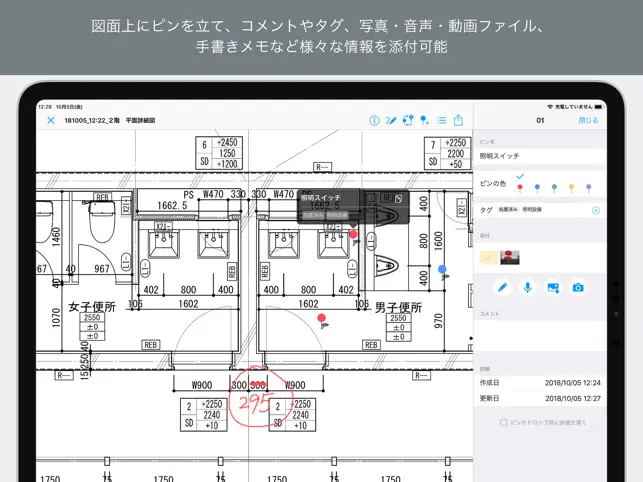
Task: Activate the handwriting pen markup tool
Action: (391, 120)
